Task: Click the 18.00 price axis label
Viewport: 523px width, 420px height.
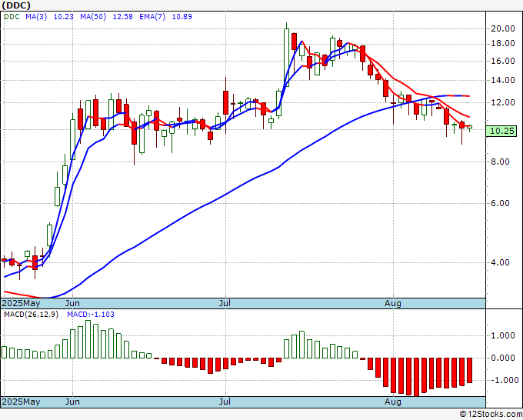Action: point(503,44)
